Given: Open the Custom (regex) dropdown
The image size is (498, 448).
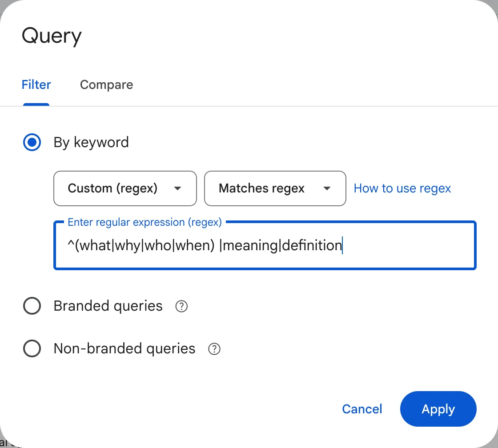Looking at the screenshot, I should click(x=125, y=188).
